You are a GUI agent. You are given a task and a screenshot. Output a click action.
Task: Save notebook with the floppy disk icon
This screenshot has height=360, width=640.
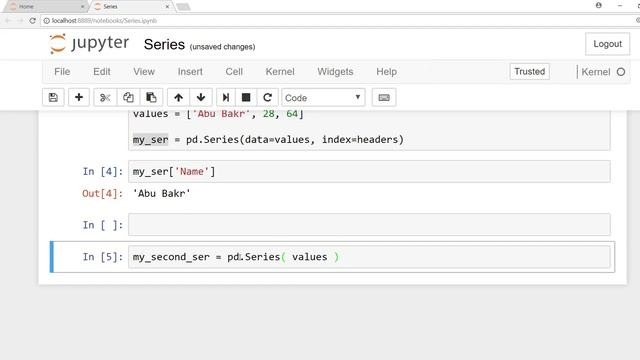(53, 98)
